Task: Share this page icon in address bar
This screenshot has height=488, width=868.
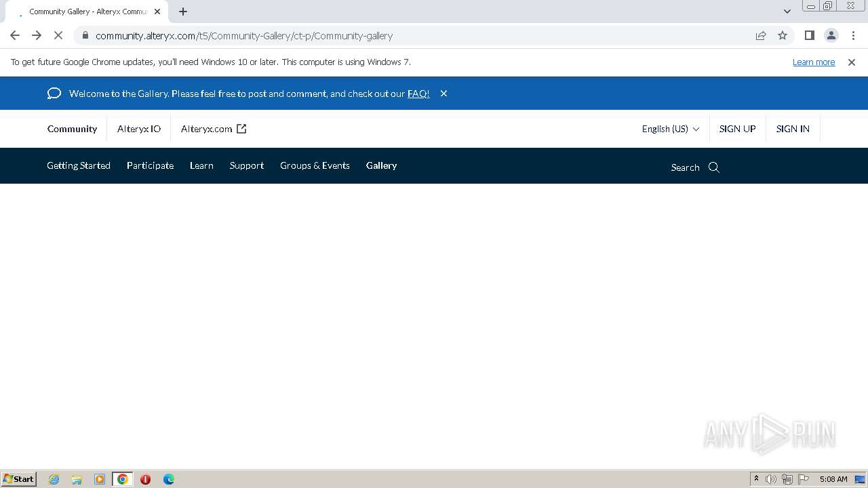Action: [x=761, y=35]
